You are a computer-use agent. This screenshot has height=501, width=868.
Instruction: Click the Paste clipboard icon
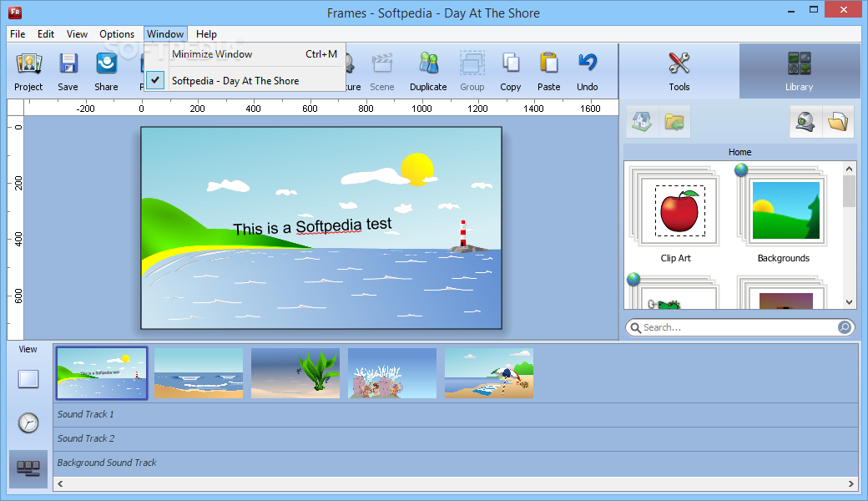[x=548, y=63]
